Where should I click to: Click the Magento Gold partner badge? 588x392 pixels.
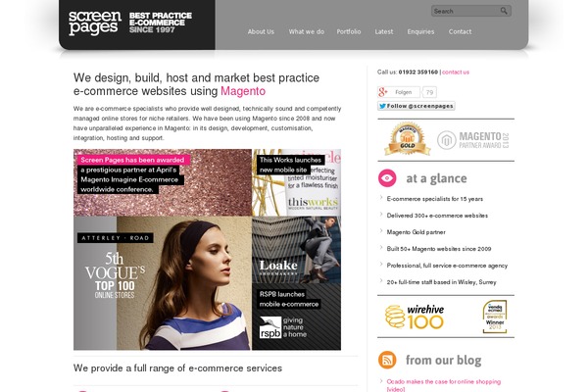pos(408,138)
